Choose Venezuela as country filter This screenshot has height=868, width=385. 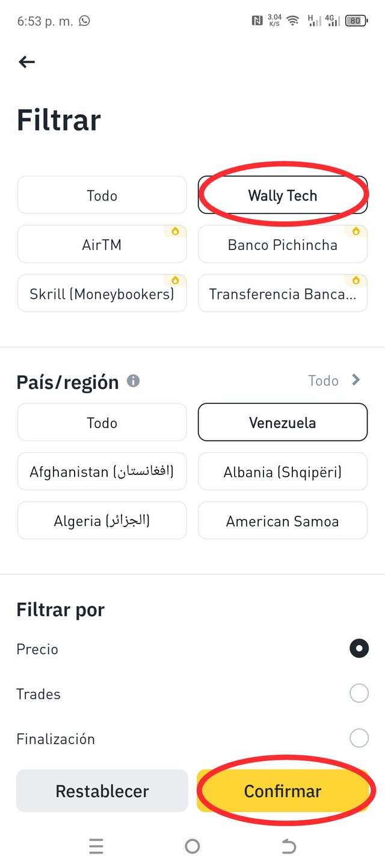click(283, 423)
